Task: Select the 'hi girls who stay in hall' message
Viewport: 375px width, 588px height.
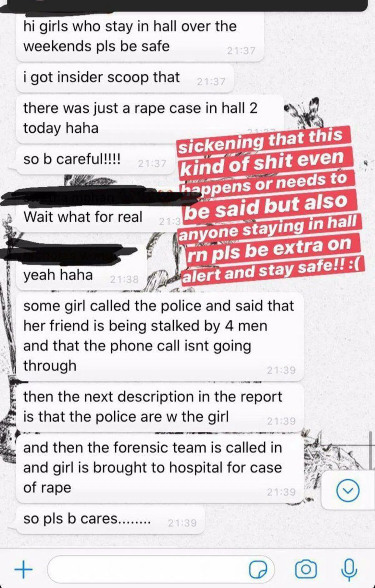Action: (140, 37)
